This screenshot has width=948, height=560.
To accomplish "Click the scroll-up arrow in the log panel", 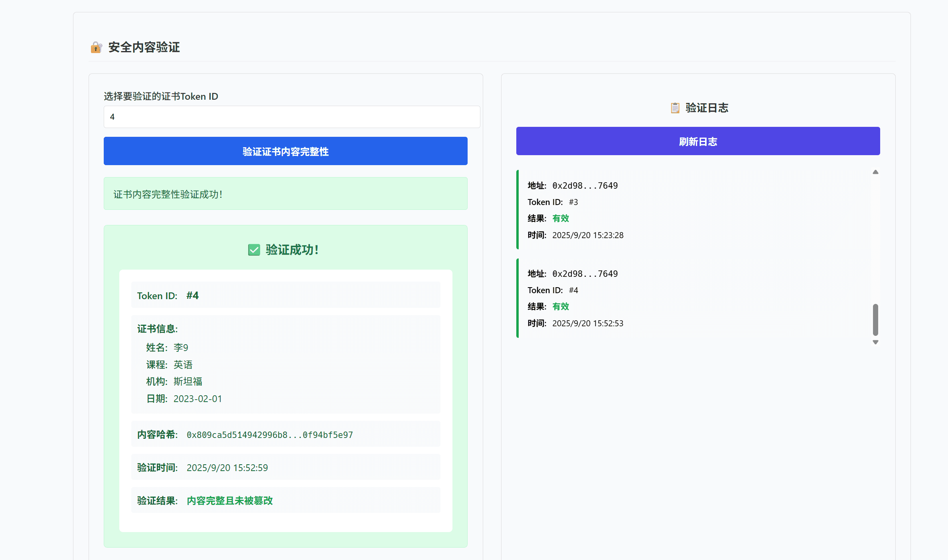I will coord(875,172).
